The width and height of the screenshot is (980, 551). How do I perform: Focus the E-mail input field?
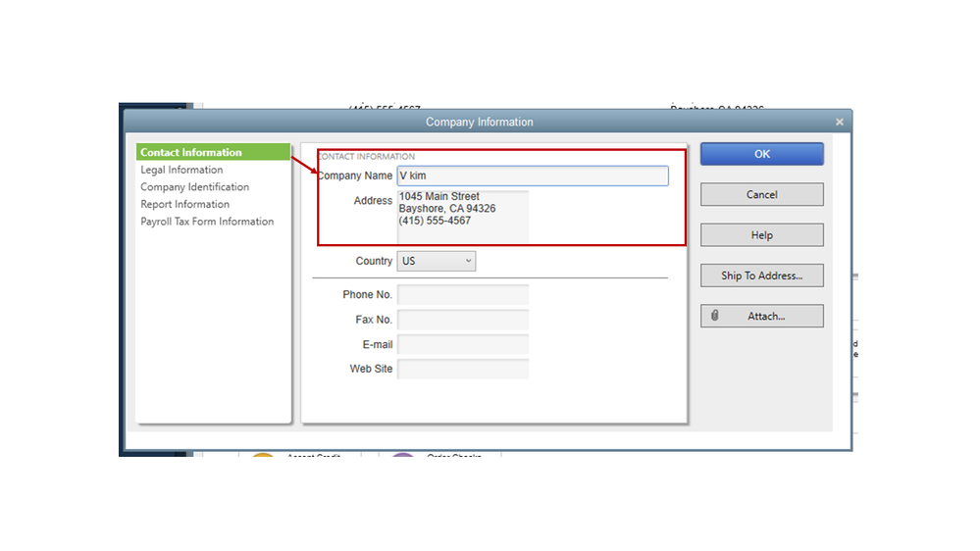pos(462,344)
